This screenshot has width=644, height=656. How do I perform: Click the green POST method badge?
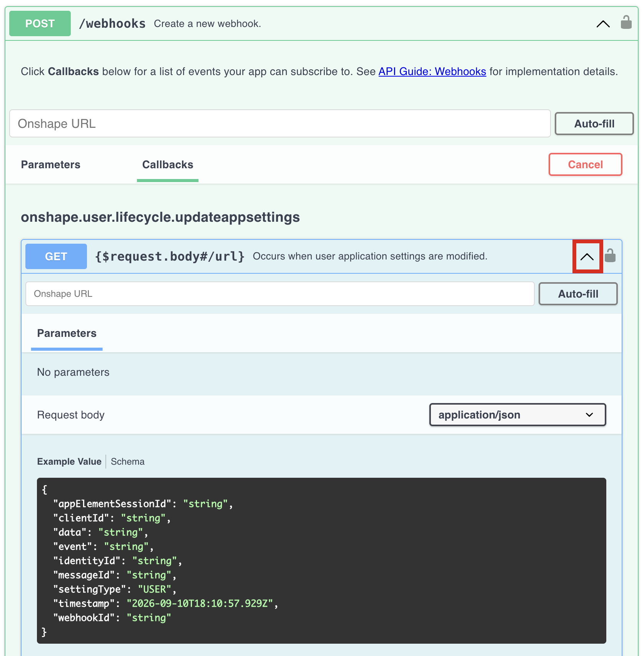pyautogui.click(x=40, y=23)
